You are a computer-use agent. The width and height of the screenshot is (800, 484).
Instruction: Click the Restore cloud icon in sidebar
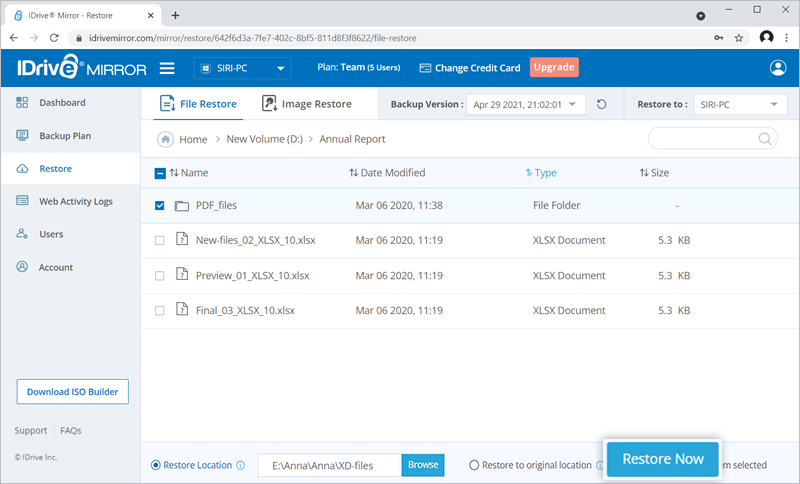[x=22, y=168]
